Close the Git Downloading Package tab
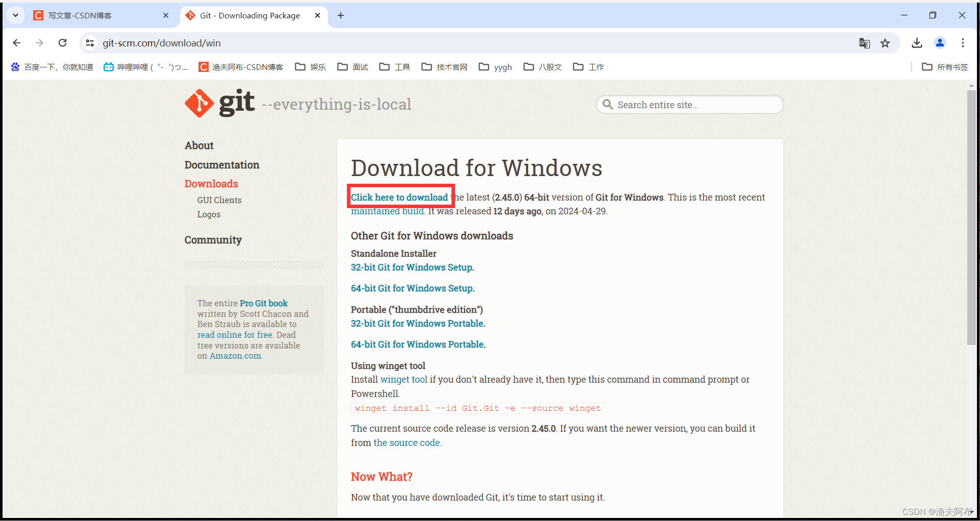This screenshot has height=521, width=980. coord(317,15)
